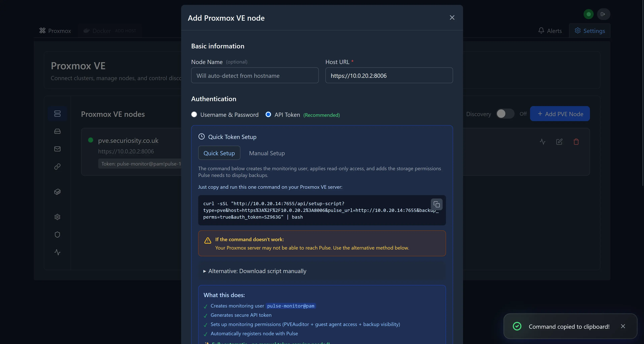Expand Alternative: Download script manually
Screen dimensions: 644x344
click(257, 271)
